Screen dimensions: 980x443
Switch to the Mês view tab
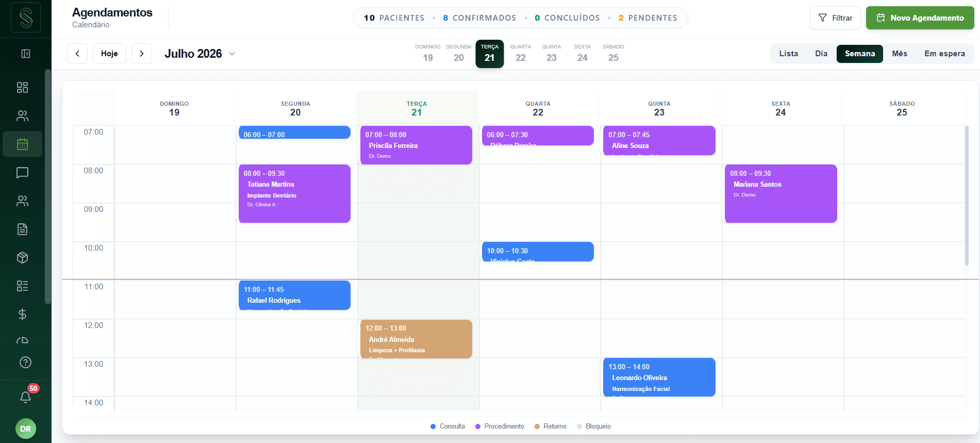pyautogui.click(x=900, y=54)
